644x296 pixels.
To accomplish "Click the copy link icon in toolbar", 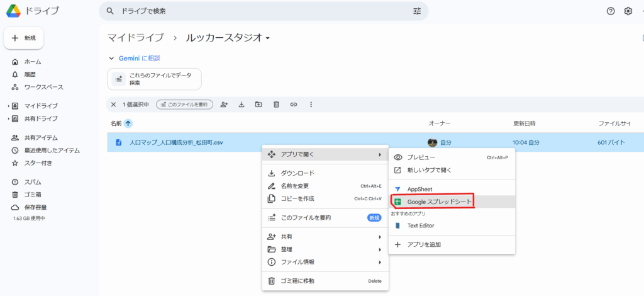I will point(293,105).
